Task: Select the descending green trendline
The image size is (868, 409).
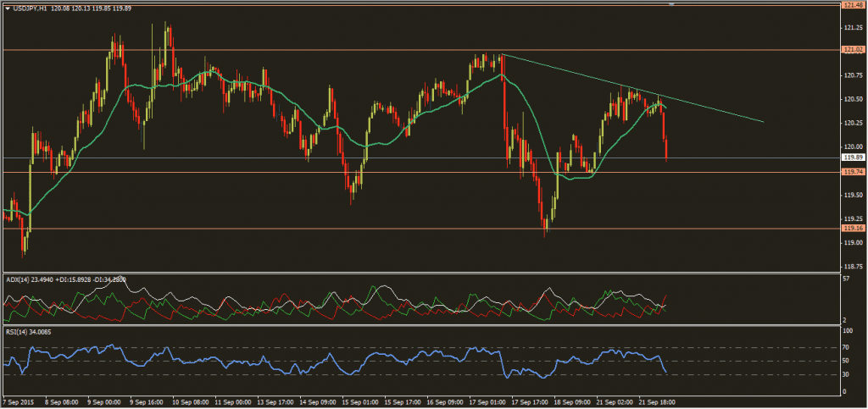Action: pyautogui.click(x=632, y=88)
